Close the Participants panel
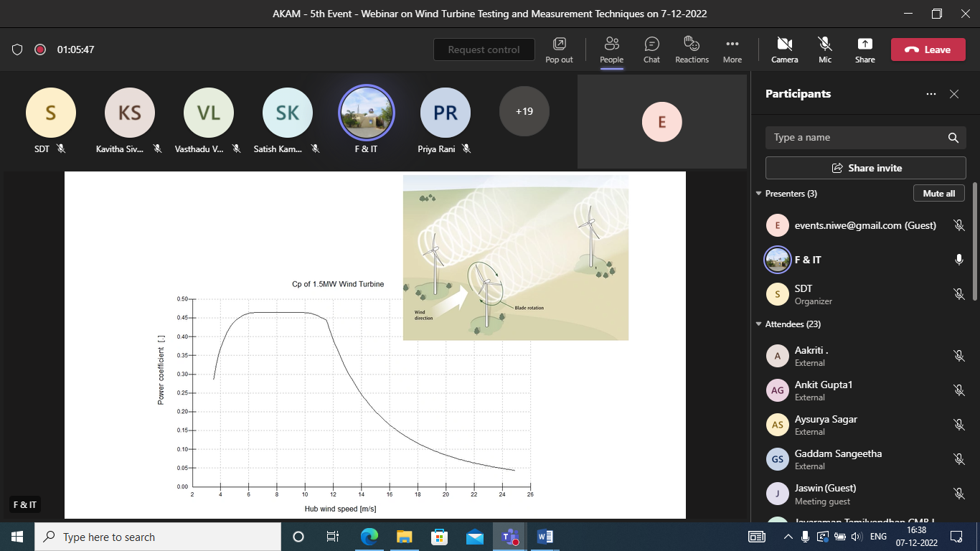This screenshot has height=551, width=980. [x=954, y=94]
